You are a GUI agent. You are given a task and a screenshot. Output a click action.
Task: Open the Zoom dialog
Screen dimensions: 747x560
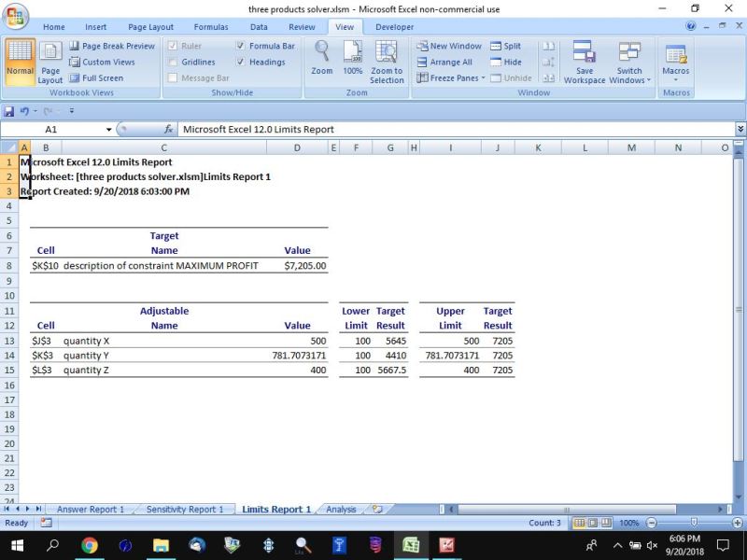tap(322, 58)
